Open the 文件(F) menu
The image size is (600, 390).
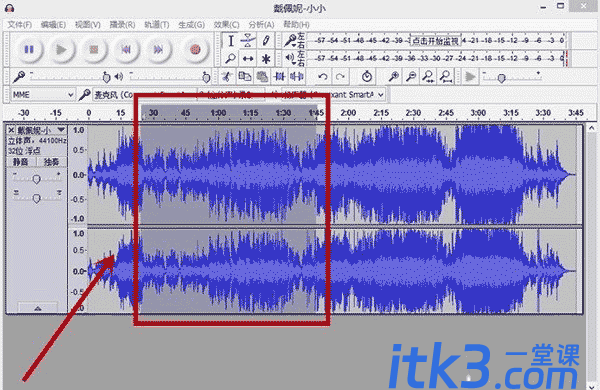click(x=20, y=25)
